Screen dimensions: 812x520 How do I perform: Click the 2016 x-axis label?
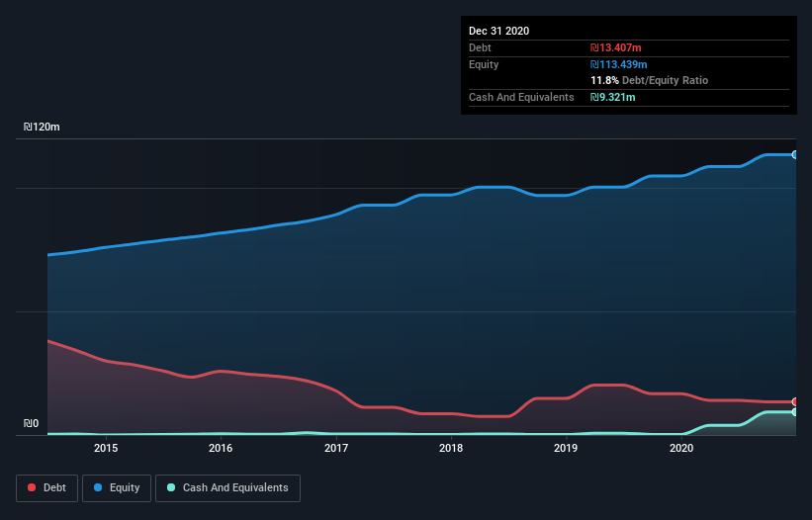tap(221, 448)
